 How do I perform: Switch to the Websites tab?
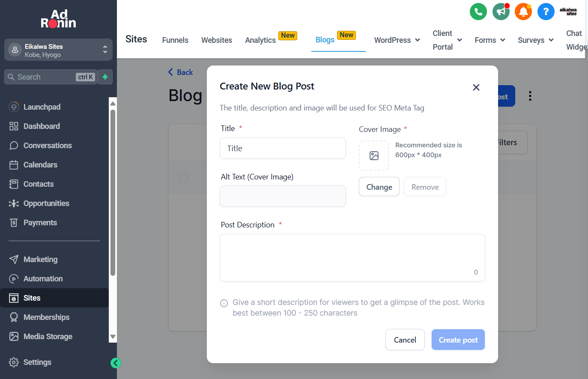[x=217, y=40]
